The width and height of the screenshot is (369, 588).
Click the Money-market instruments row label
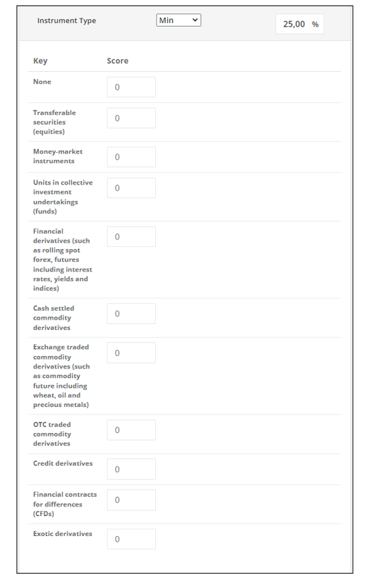(58, 156)
